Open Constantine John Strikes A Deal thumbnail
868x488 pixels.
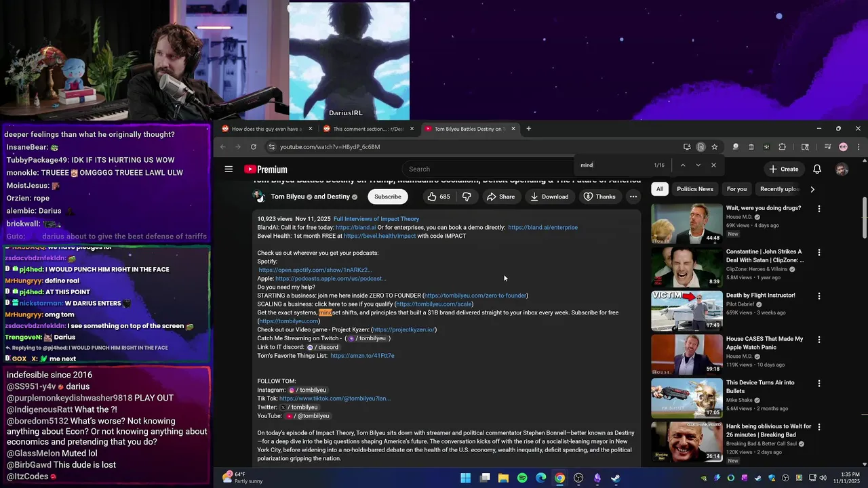click(x=687, y=267)
